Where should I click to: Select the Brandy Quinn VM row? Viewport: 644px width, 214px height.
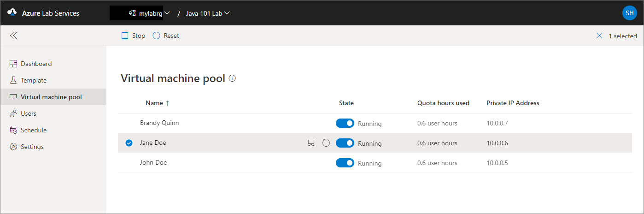click(x=159, y=123)
